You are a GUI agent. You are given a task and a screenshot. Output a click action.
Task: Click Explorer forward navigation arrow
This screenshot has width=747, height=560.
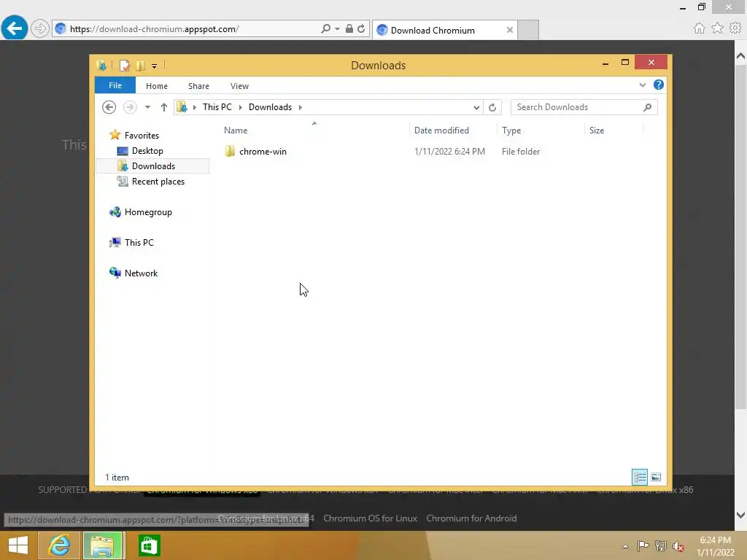coord(130,107)
